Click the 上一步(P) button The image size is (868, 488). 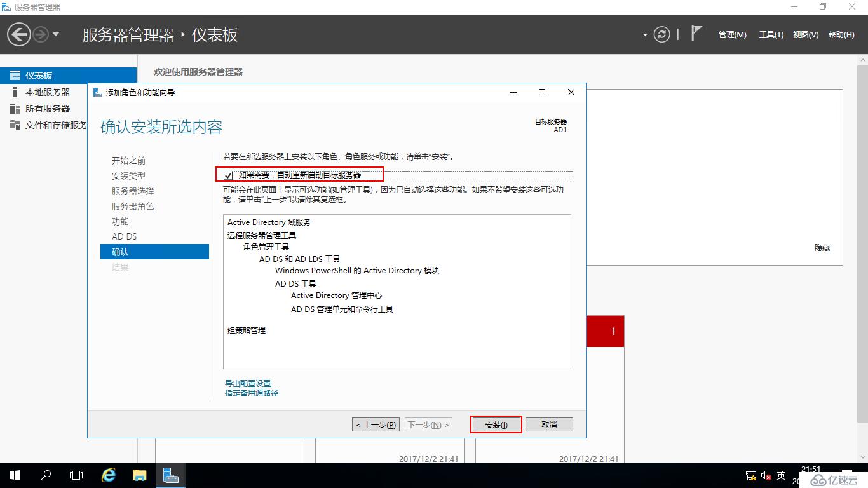pyautogui.click(x=376, y=424)
